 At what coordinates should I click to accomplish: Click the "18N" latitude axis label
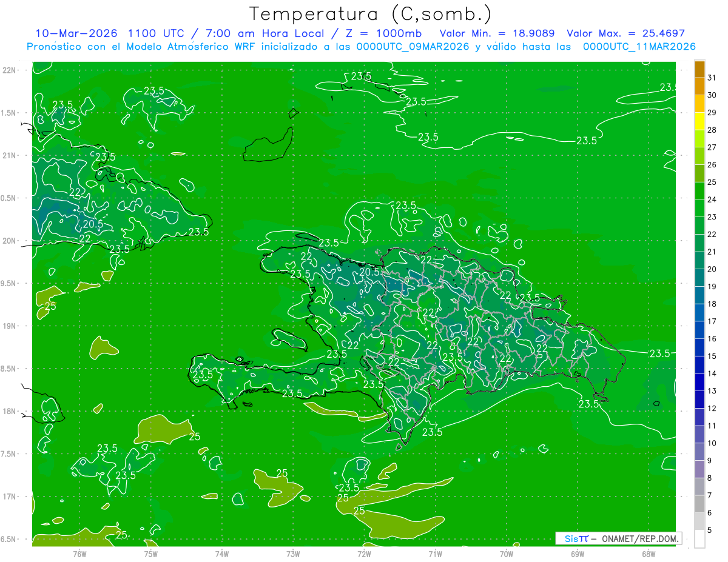pos(8,411)
